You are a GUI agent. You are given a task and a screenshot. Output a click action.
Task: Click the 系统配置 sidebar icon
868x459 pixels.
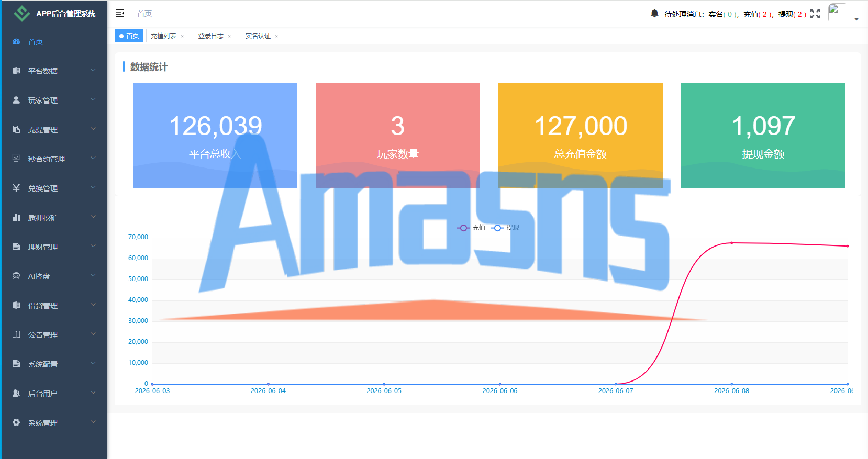pos(16,364)
